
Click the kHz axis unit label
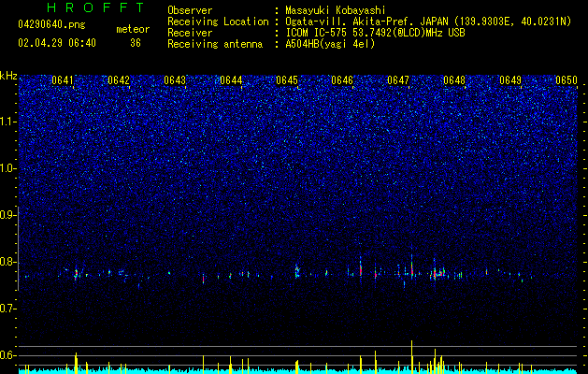pos(8,76)
